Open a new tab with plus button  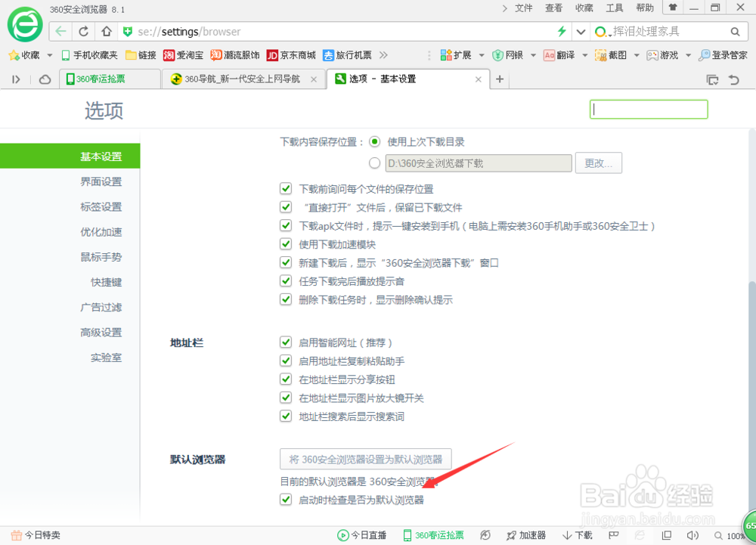point(500,79)
